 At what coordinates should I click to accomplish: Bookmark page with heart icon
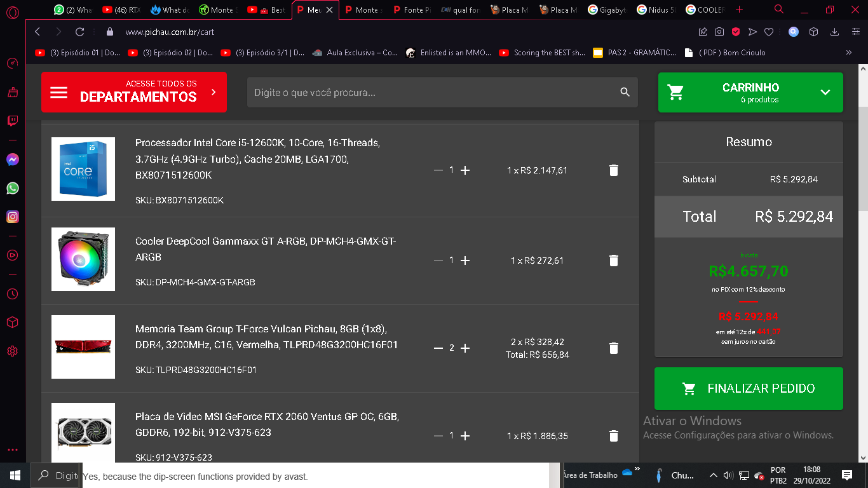(x=769, y=32)
